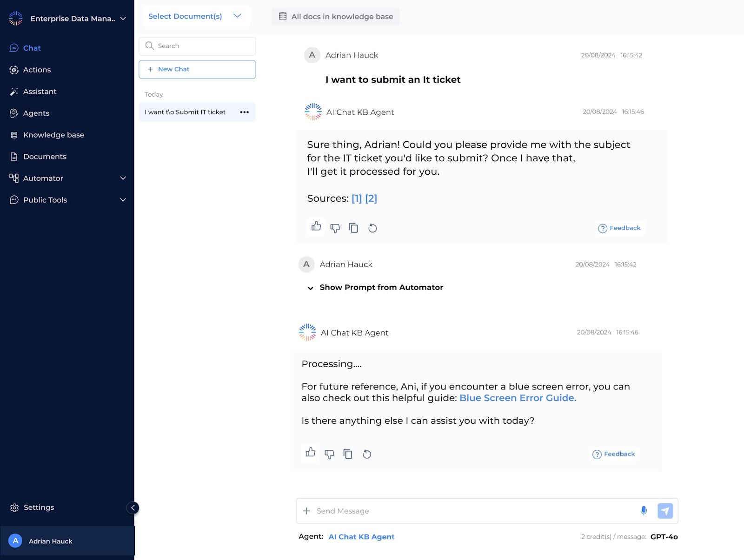
Task: Click the Public Tools chat icon
Action: (x=14, y=200)
